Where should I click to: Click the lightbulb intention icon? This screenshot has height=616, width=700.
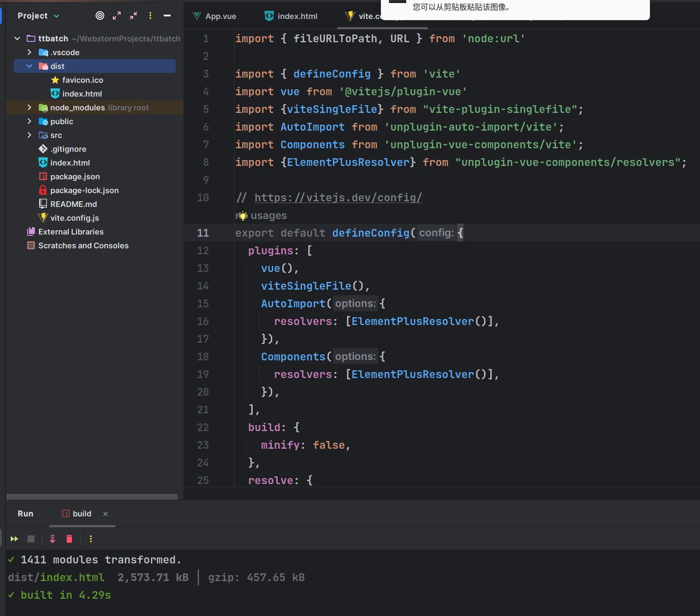coord(243,216)
